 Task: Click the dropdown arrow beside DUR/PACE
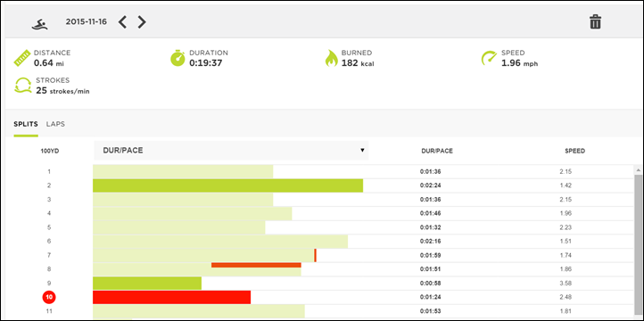pyautogui.click(x=362, y=150)
